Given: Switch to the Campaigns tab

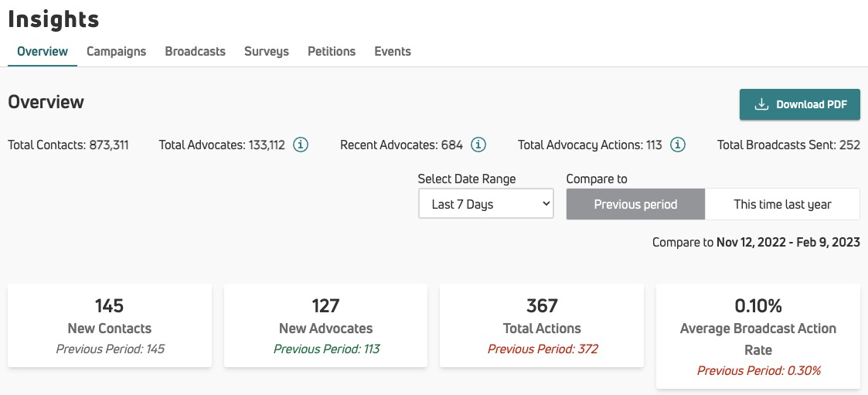Looking at the screenshot, I should click(116, 52).
